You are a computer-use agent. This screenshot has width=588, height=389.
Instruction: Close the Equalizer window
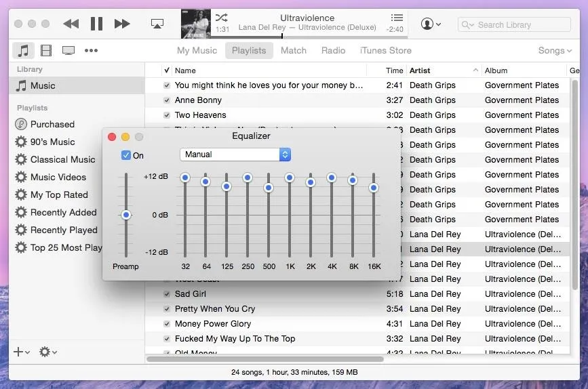point(112,137)
